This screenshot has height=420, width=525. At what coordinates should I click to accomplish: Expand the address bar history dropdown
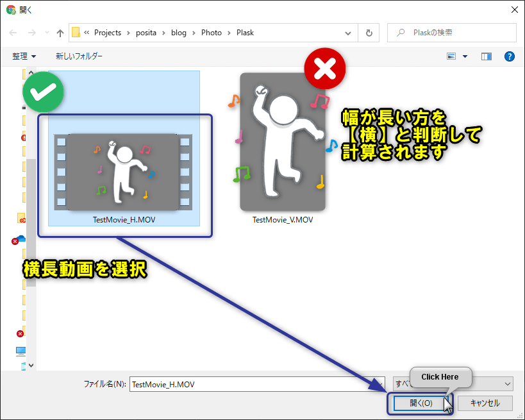click(348, 33)
